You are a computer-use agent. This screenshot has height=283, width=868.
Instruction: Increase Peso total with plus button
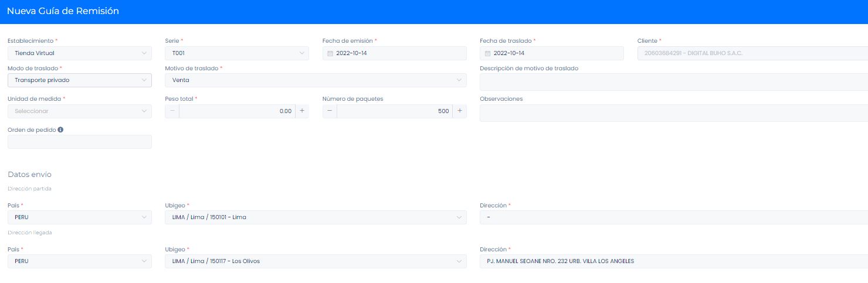(302, 111)
